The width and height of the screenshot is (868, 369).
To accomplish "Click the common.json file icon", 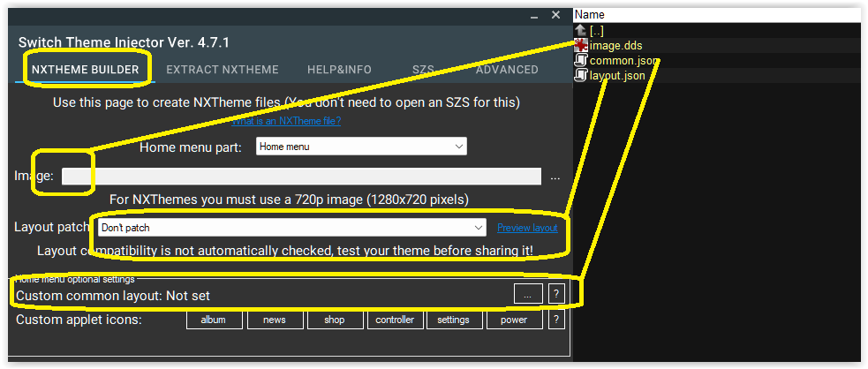I will coord(581,60).
